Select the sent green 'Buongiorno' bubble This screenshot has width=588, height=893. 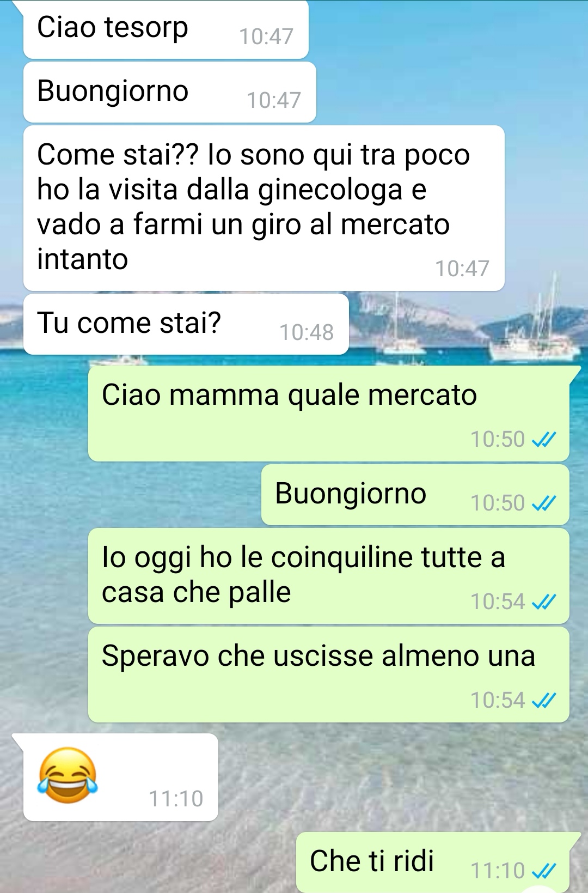point(415,495)
